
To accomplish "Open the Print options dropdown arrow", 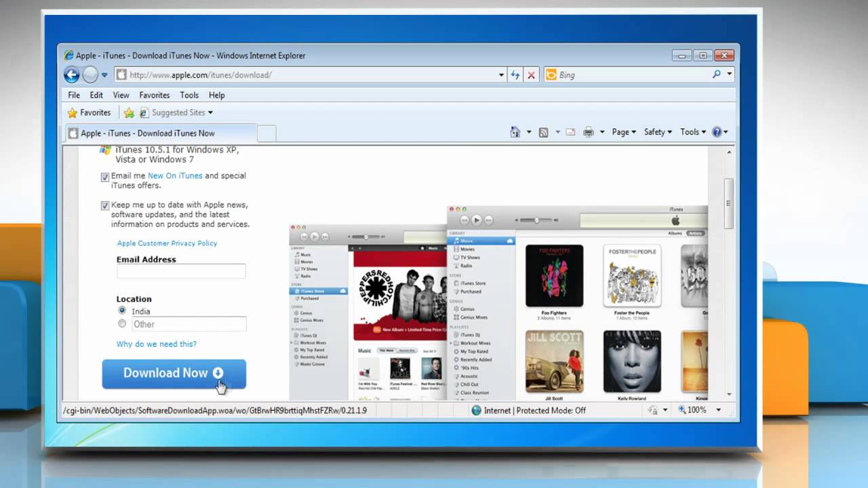I will tap(601, 132).
